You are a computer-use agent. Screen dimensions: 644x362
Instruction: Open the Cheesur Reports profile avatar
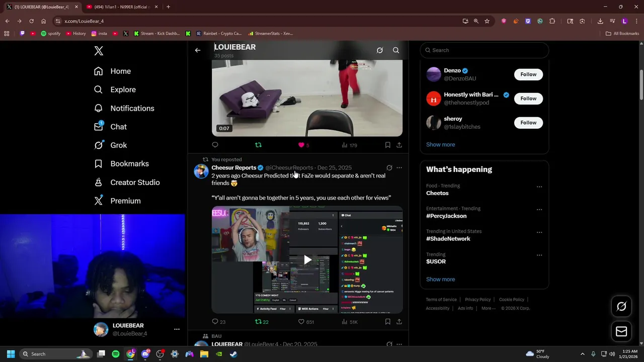[201, 171]
